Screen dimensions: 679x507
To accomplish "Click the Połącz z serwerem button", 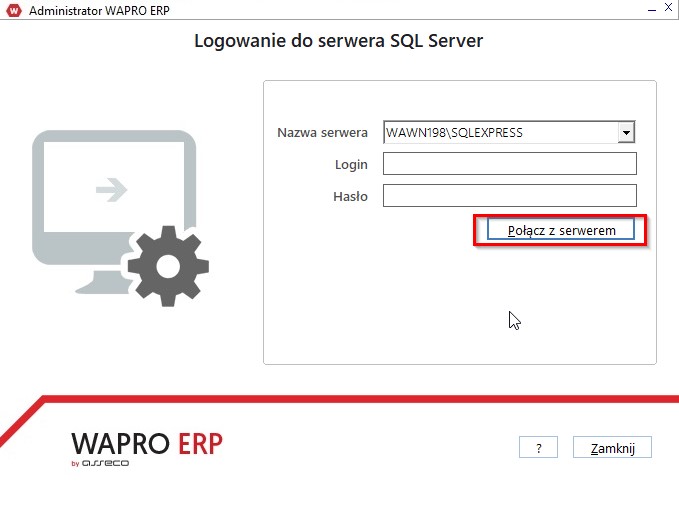I will point(561,230).
